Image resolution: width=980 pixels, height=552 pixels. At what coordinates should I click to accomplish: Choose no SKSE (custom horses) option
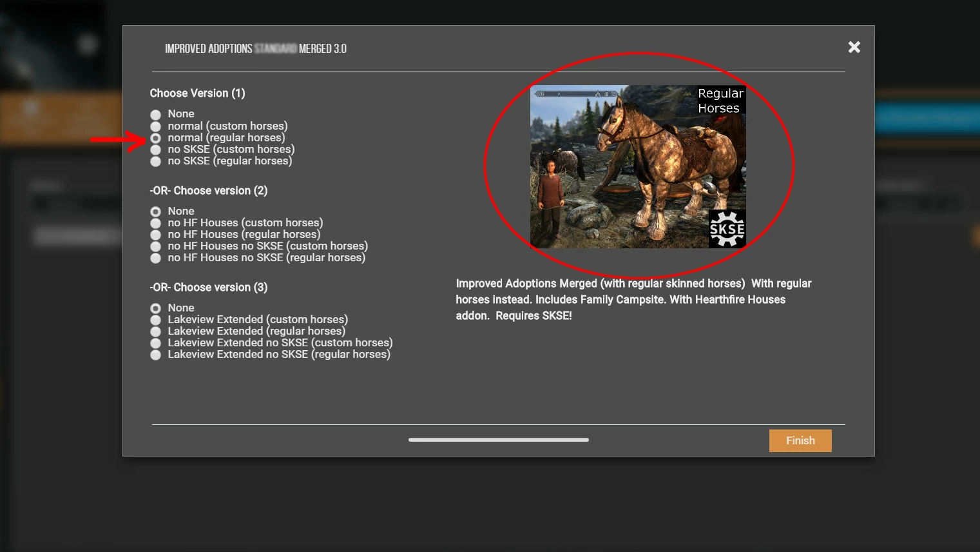(155, 150)
